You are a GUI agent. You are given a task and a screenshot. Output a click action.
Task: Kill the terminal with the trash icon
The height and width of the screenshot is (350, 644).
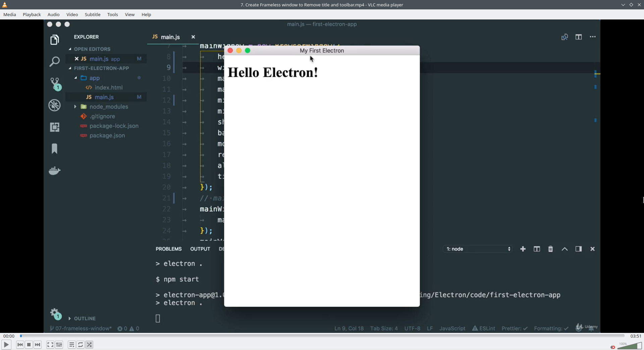coord(550,249)
